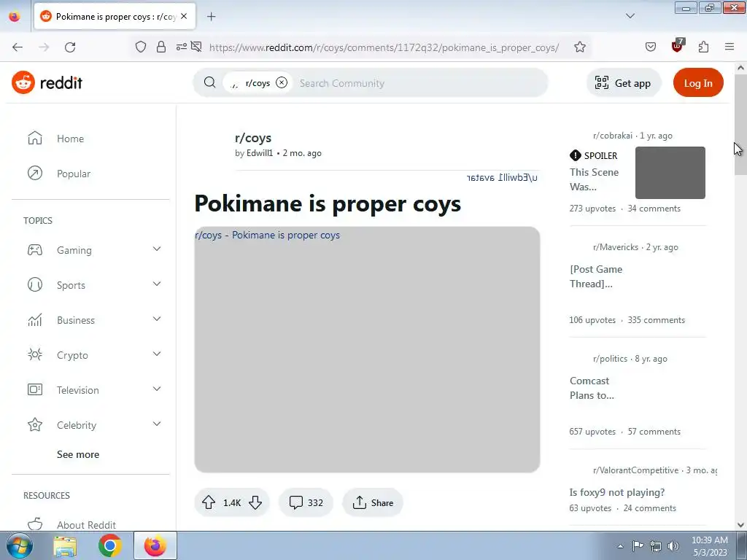The image size is (747, 560).
Task: Click the URL address bar
Action: (x=384, y=47)
